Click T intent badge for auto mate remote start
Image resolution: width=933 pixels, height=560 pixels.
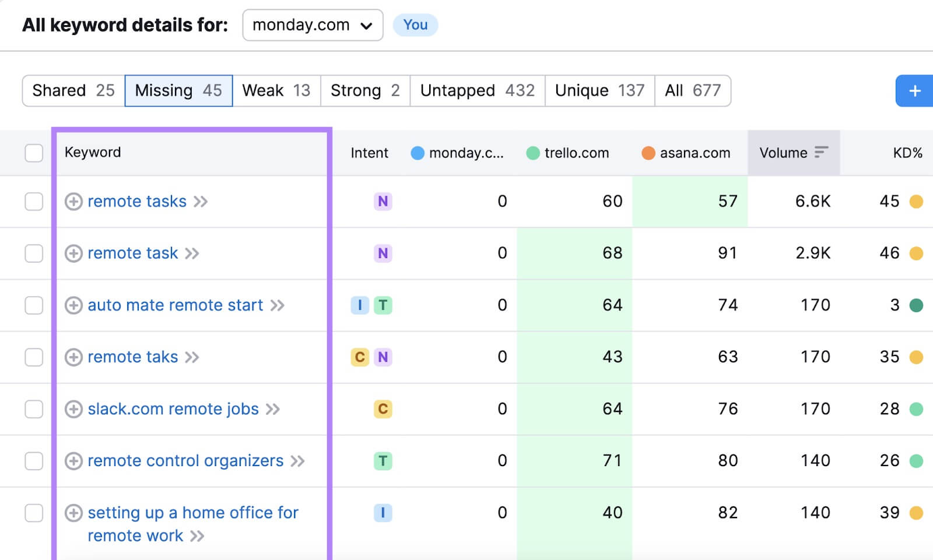click(x=383, y=305)
